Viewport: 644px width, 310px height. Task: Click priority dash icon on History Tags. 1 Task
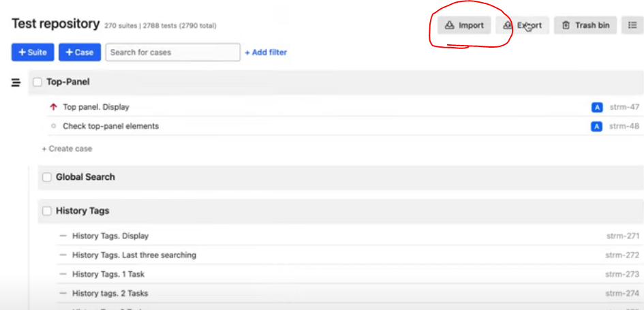(x=63, y=274)
